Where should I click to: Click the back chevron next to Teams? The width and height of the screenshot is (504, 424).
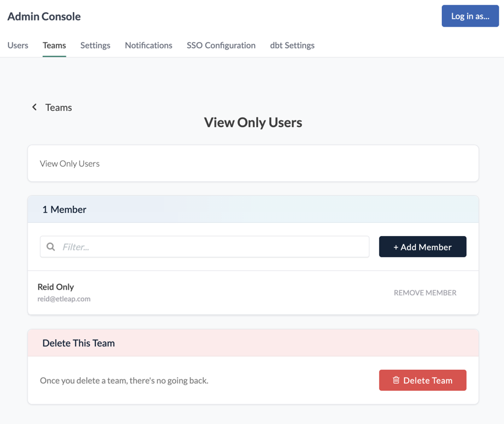34,107
